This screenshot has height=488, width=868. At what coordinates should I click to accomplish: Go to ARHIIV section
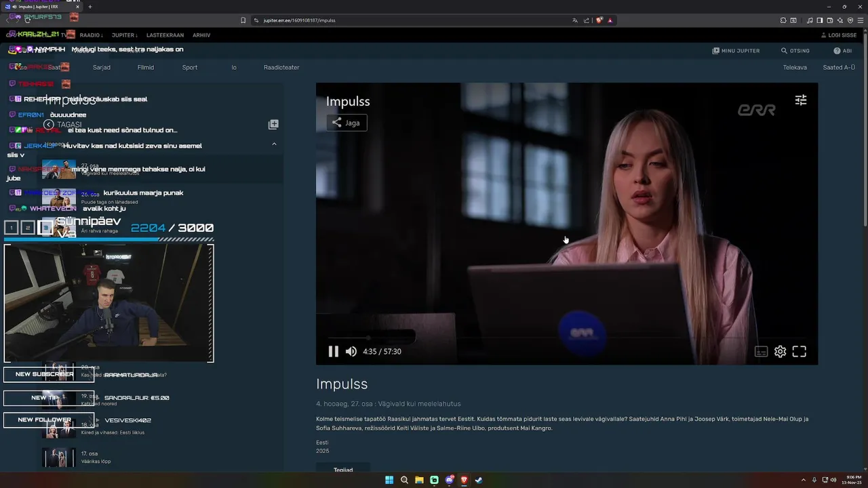[x=201, y=35]
